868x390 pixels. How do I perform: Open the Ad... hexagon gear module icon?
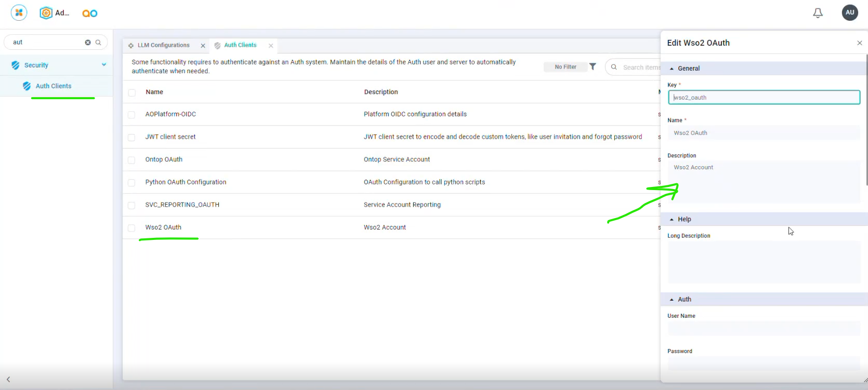click(46, 13)
